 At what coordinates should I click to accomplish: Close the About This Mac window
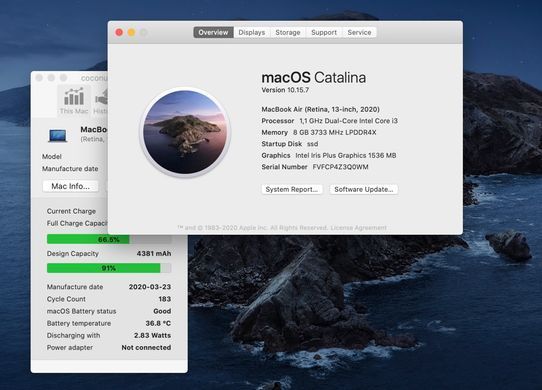(119, 32)
